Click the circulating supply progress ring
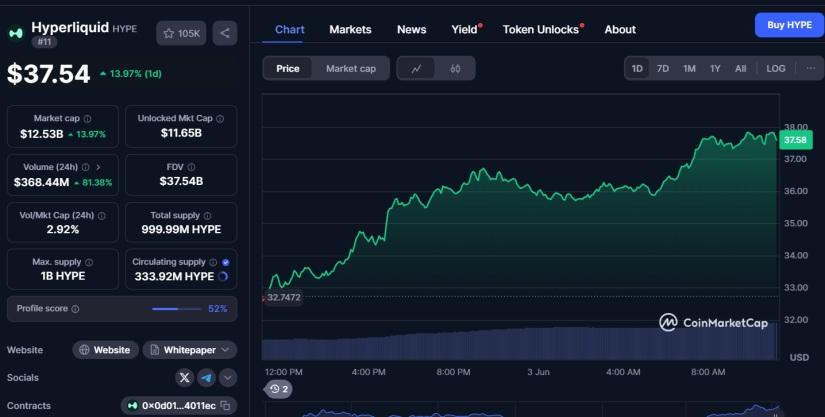 223,277
